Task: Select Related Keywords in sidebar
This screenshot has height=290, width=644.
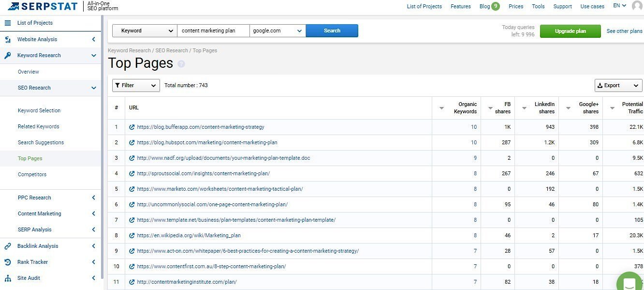Action: (39, 126)
